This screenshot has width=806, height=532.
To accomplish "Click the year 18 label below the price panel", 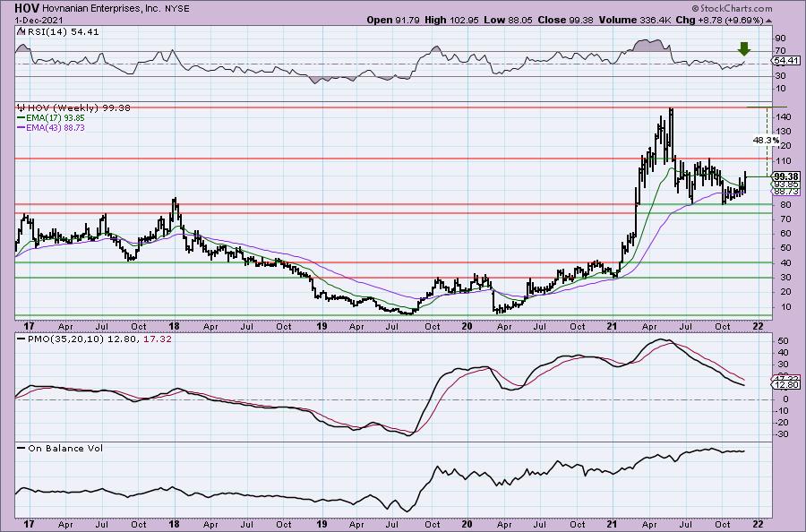I will (x=175, y=326).
